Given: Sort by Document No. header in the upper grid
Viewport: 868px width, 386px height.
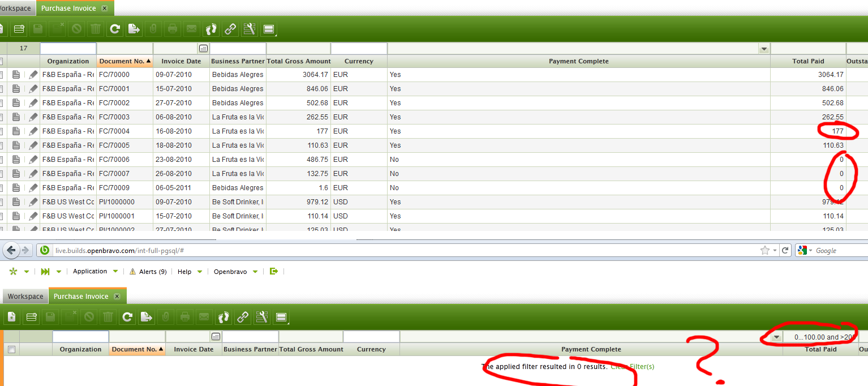Looking at the screenshot, I should [124, 61].
